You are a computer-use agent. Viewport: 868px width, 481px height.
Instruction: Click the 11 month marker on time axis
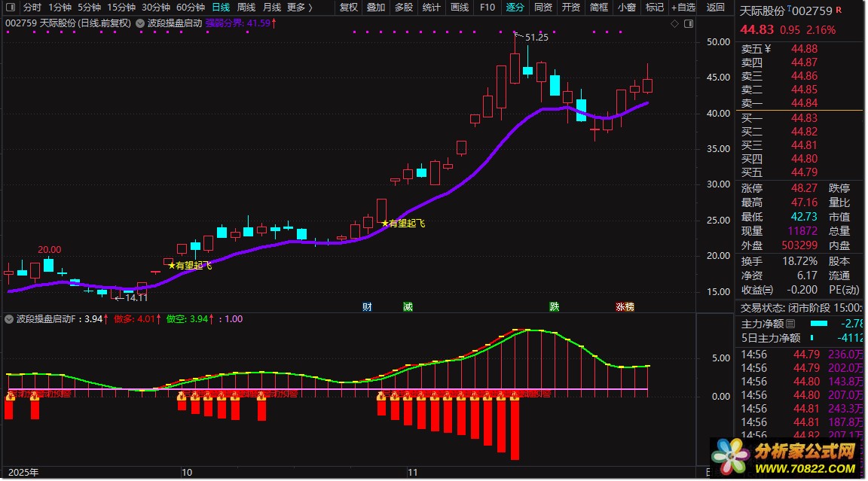pyautogui.click(x=412, y=473)
